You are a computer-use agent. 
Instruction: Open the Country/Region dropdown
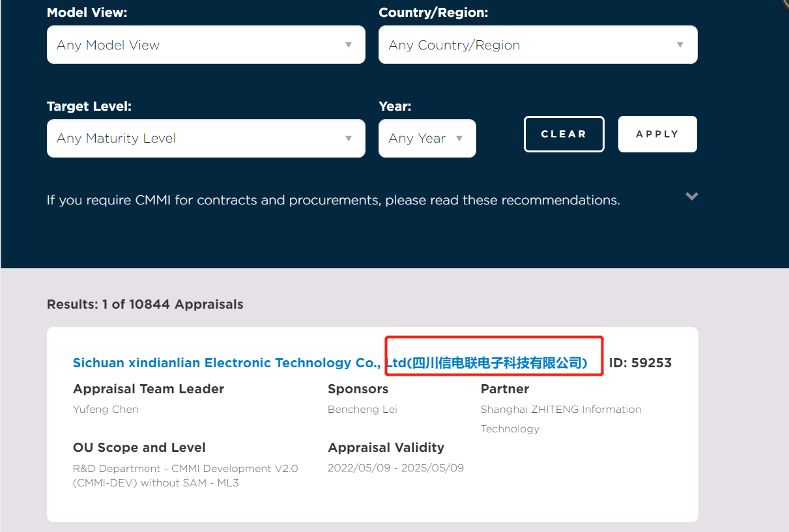pyautogui.click(x=538, y=45)
